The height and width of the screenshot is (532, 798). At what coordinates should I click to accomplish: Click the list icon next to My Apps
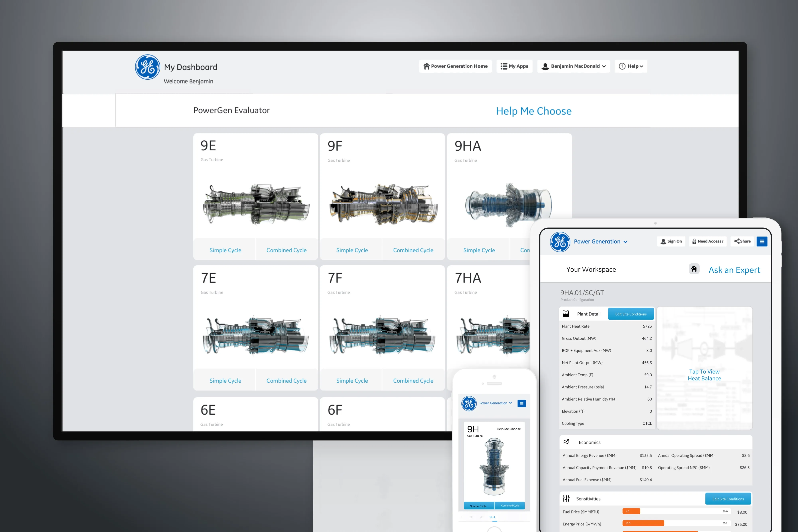tap(504, 66)
